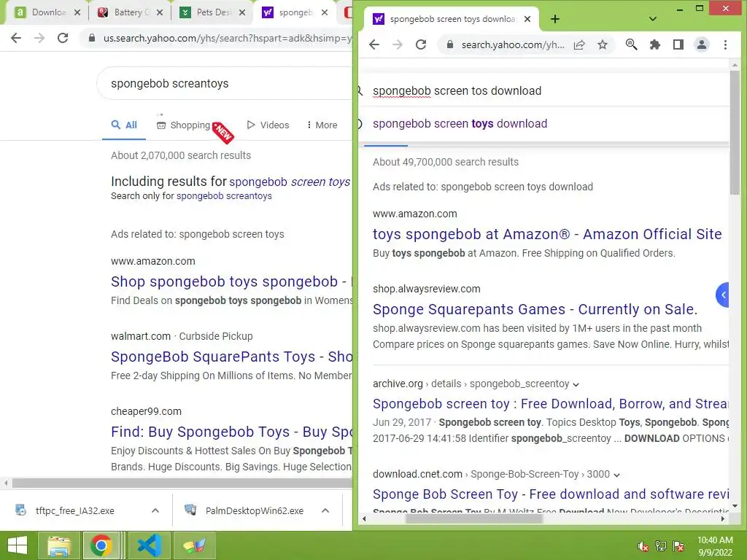Image resolution: width=747 pixels, height=560 pixels.
Task: Click the left window horizontal scrollbar
Action: [x=182, y=483]
